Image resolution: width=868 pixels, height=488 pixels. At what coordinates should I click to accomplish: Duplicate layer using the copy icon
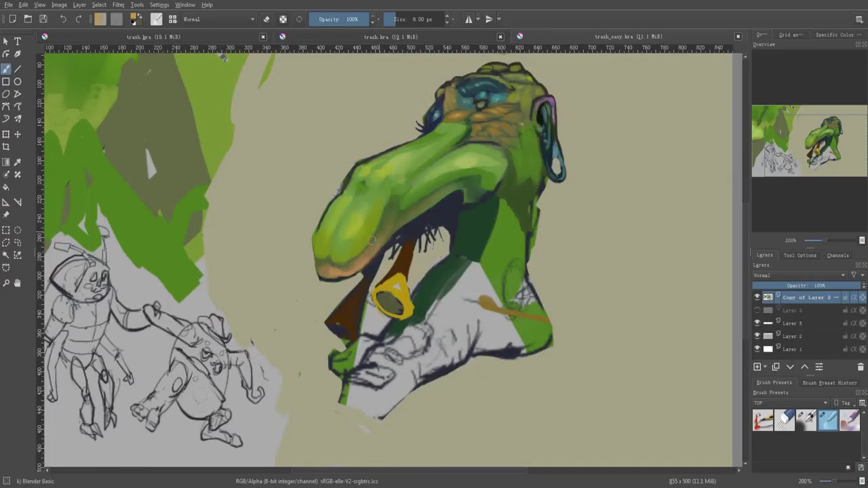(x=776, y=367)
